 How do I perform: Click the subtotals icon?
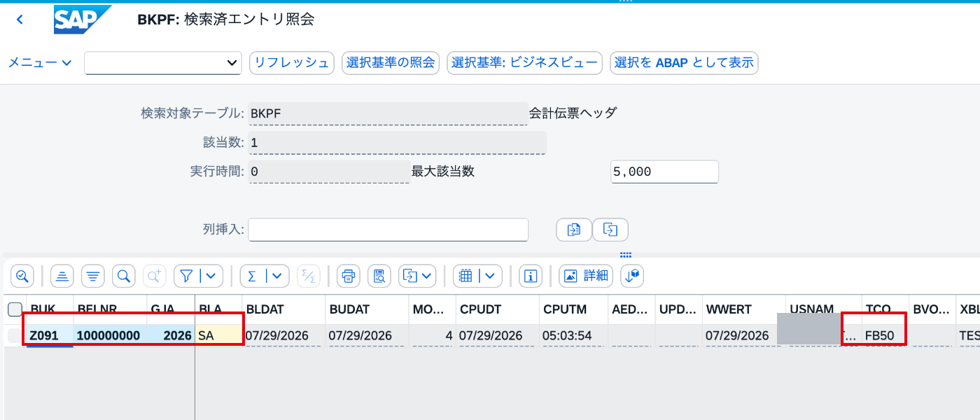click(309, 276)
